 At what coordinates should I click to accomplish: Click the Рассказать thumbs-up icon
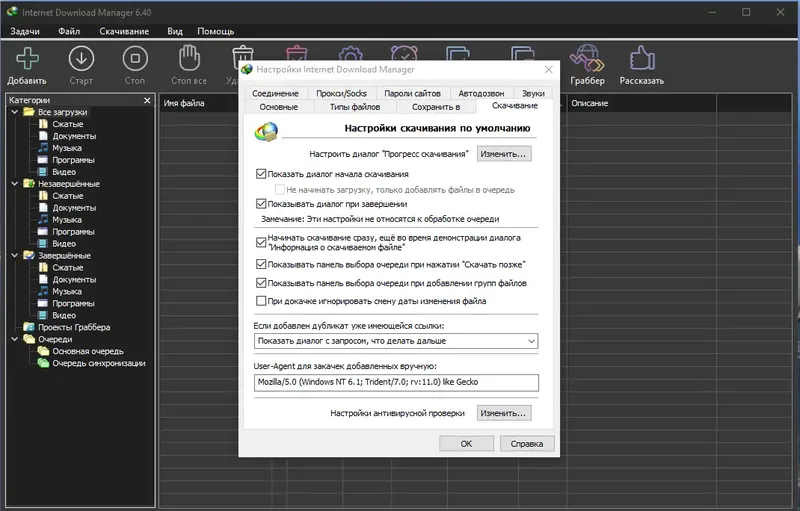click(x=642, y=58)
